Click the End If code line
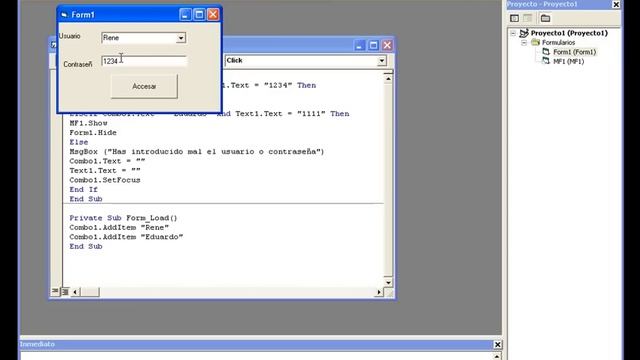 point(84,189)
